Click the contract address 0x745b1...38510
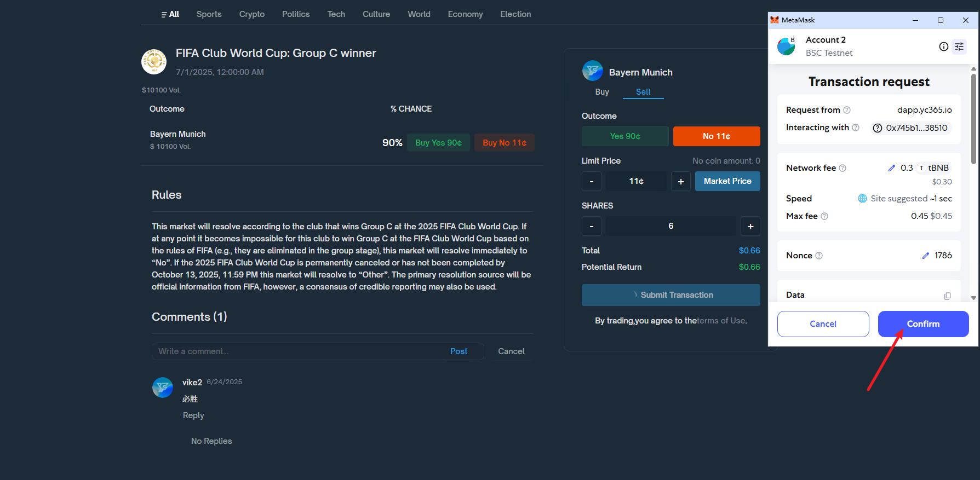The image size is (980, 480). (x=911, y=128)
